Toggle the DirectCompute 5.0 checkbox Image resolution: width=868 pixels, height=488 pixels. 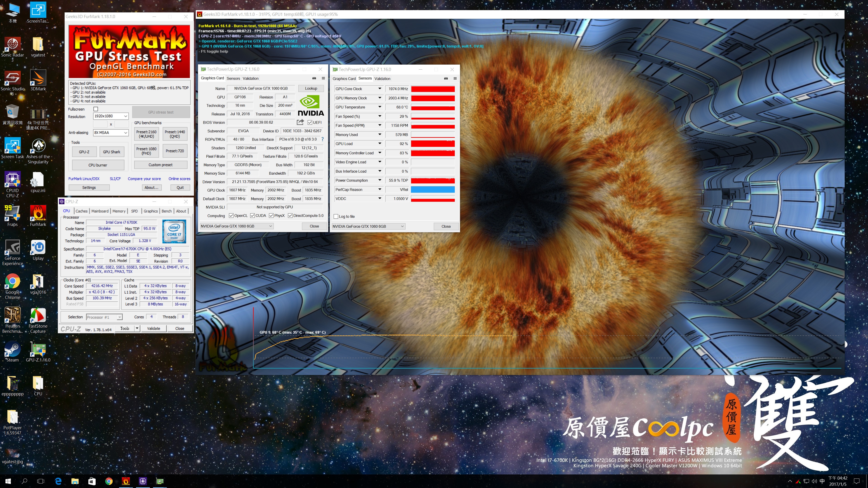tap(290, 216)
